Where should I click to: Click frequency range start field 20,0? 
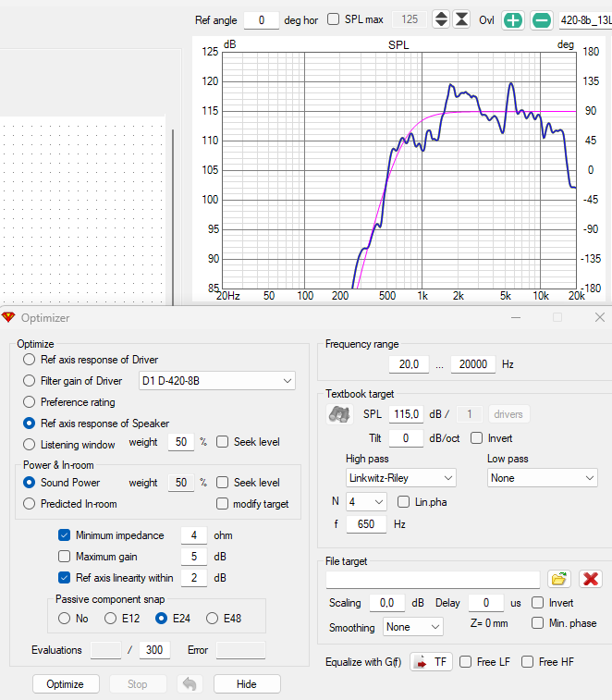click(x=409, y=364)
